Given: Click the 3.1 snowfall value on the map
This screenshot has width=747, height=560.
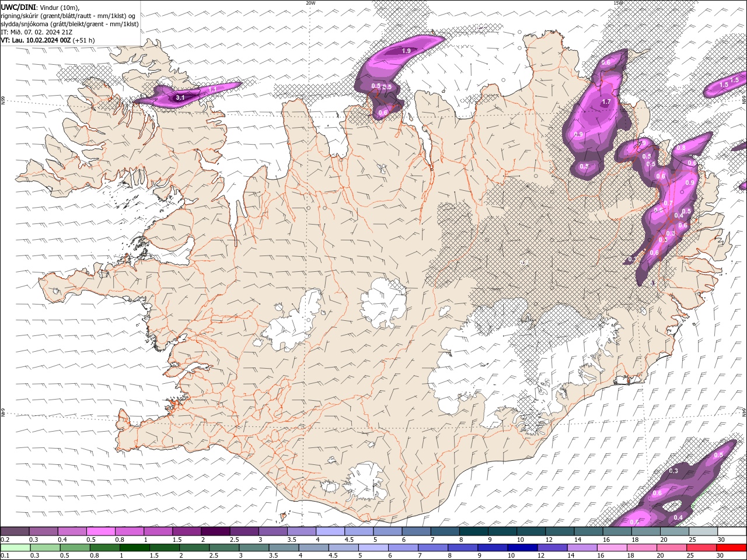Looking at the screenshot, I should point(180,98).
